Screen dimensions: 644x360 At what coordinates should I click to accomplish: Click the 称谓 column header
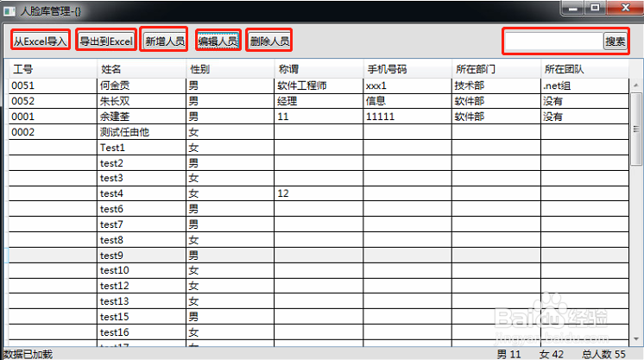pyautogui.click(x=319, y=69)
